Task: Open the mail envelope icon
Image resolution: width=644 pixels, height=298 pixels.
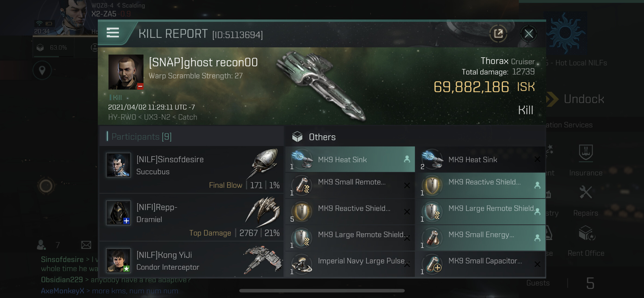Action: pyautogui.click(x=86, y=245)
